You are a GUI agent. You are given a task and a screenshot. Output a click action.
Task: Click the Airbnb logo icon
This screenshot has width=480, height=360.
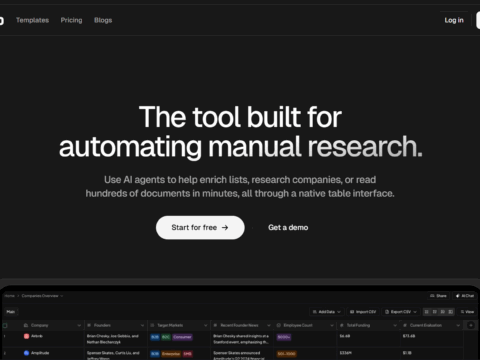pyautogui.click(x=26, y=336)
